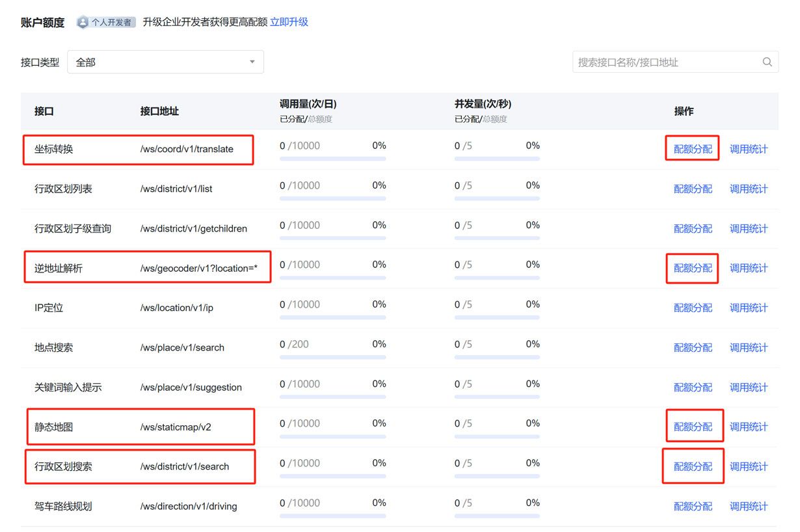Open 调用统计 for 地点搜索
The height and width of the screenshot is (532, 800).
(749, 347)
